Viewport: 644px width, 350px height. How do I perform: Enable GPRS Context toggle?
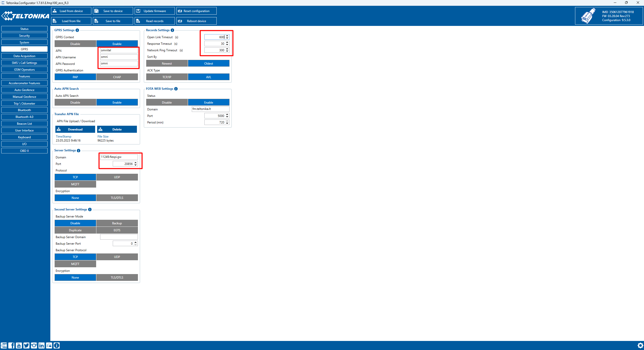pyautogui.click(x=117, y=43)
